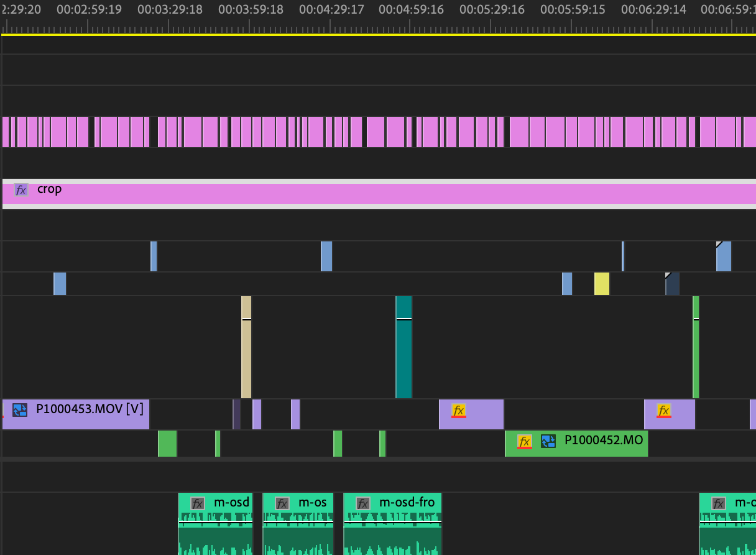756x555 pixels.
Task: Click the sync icon on the P1000452.MO clip
Action: 548,441
